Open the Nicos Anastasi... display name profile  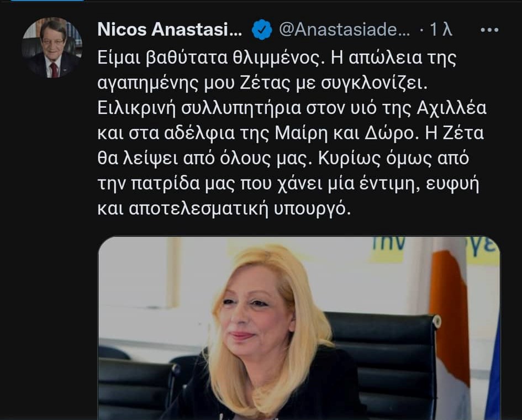170,29
